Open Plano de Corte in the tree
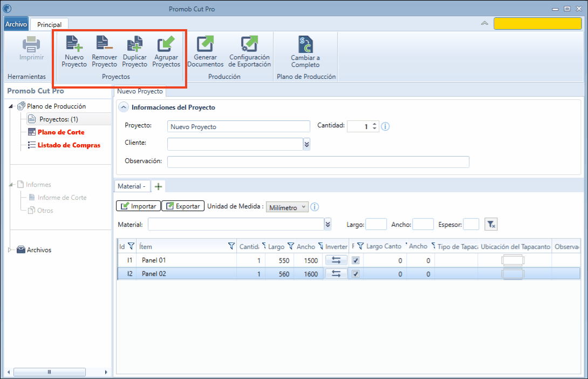This screenshot has height=379, width=588. coord(61,132)
